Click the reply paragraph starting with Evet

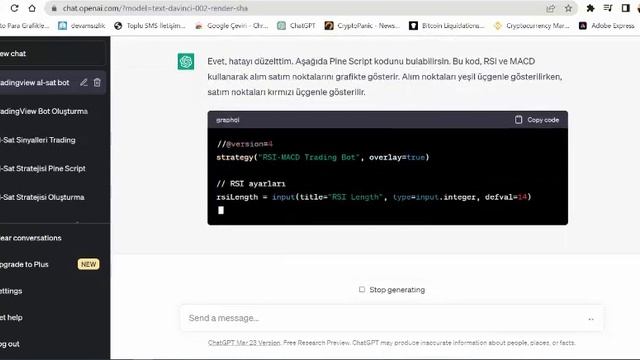point(385,77)
